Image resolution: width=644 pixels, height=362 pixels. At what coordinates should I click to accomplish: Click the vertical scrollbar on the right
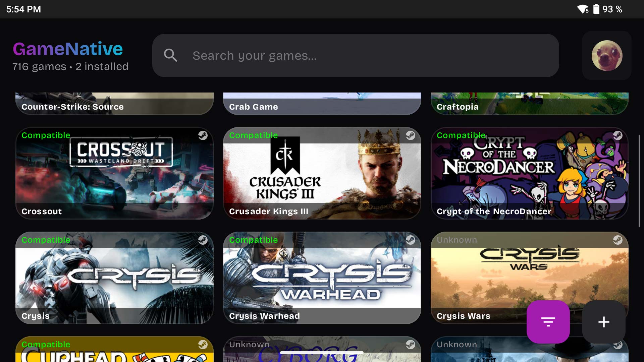pyautogui.click(x=639, y=181)
